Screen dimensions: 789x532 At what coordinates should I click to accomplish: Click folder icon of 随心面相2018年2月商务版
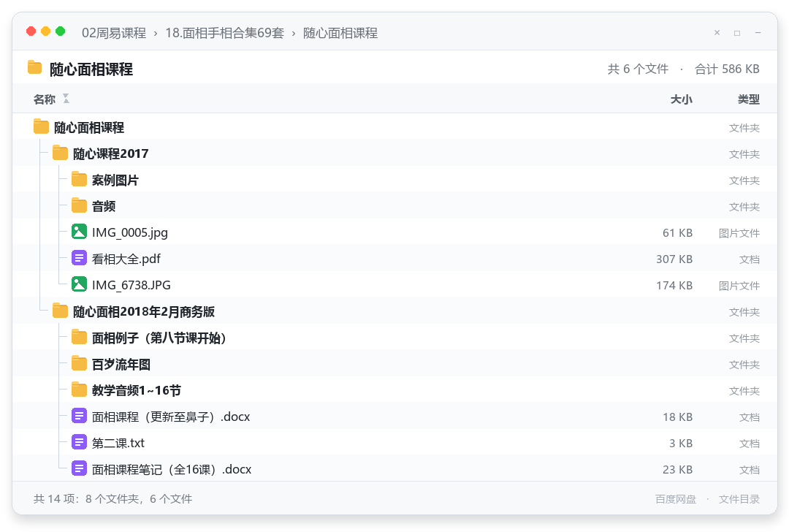tap(60, 311)
